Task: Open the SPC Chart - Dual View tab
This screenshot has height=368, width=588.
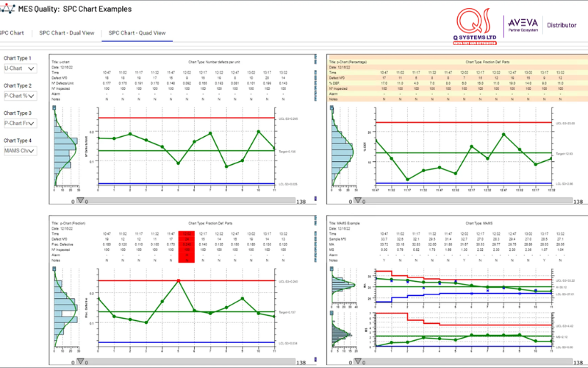Action: coord(67,33)
